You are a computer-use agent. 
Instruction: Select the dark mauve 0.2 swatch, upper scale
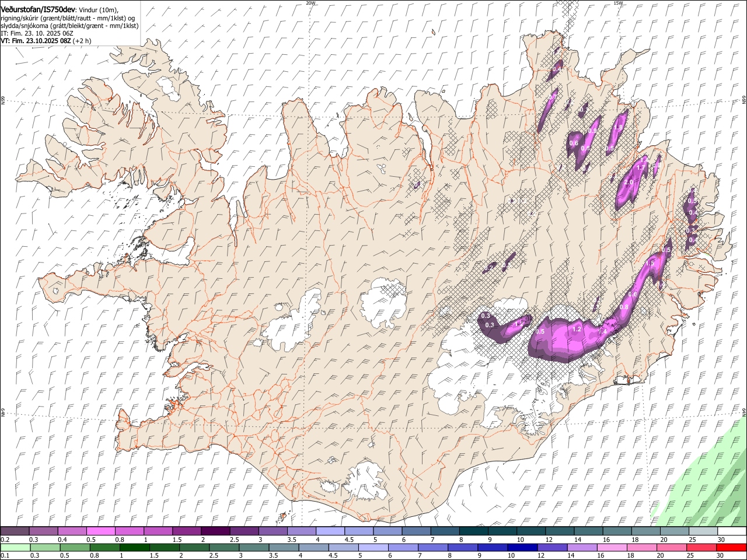[15, 531]
